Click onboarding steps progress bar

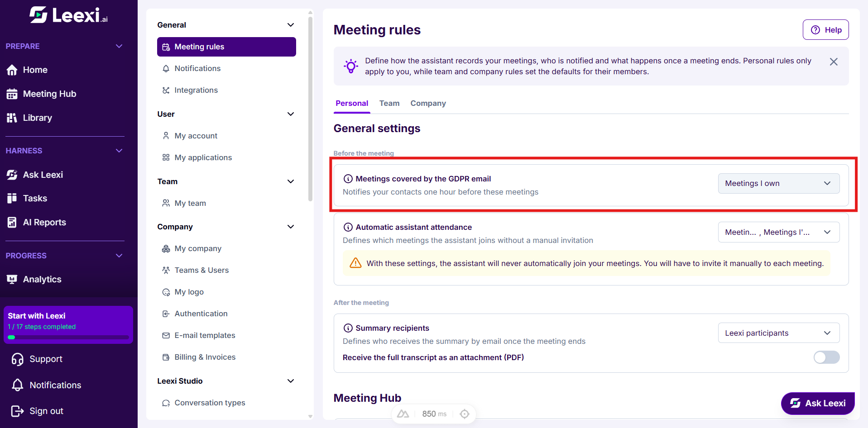coord(68,337)
